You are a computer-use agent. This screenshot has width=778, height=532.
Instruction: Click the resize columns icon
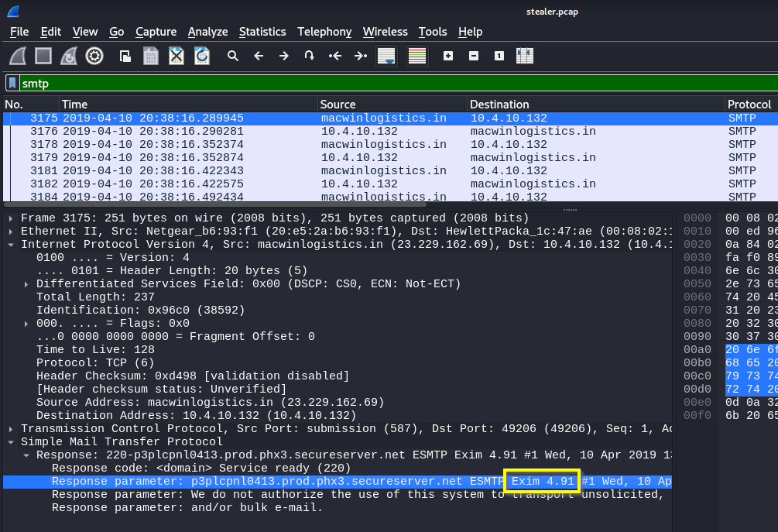[525, 56]
